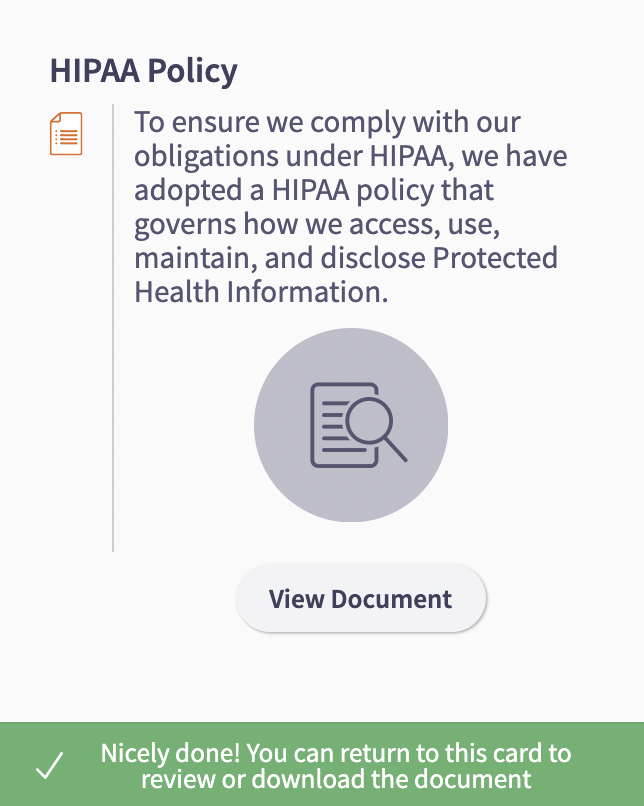Click the 'To ensure we comply' text line
Image resolution: width=644 pixels, height=806 pixels.
pos(327,123)
